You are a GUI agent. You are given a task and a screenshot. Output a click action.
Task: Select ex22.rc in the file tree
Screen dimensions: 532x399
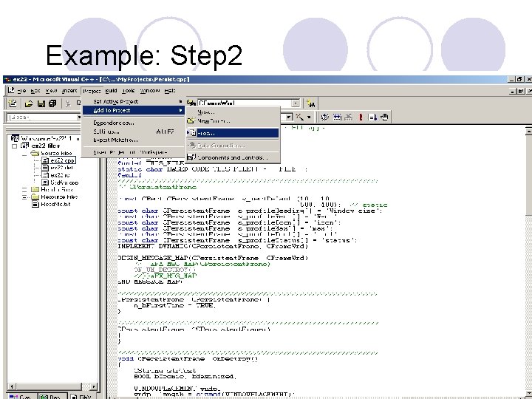(55, 175)
